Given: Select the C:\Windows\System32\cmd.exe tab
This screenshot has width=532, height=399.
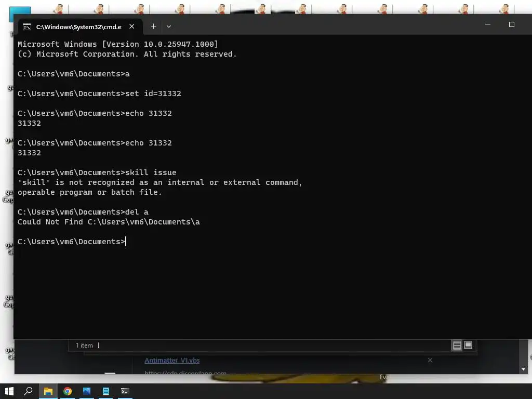Looking at the screenshot, I should tap(81, 27).
